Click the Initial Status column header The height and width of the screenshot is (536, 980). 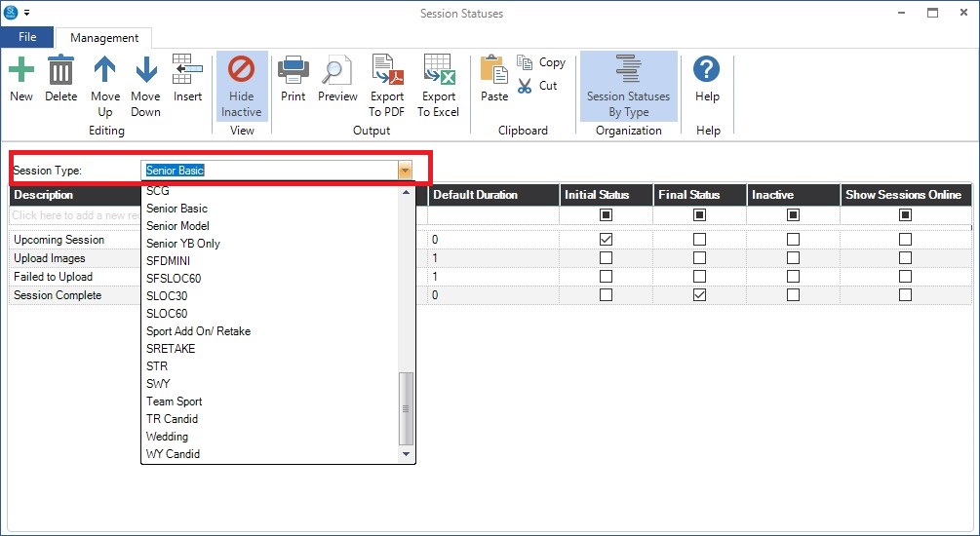pos(606,195)
